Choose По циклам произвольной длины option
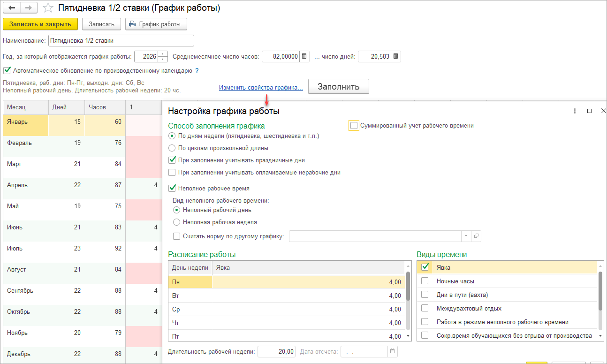The height and width of the screenshot is (364, 607). pos(172,148)
